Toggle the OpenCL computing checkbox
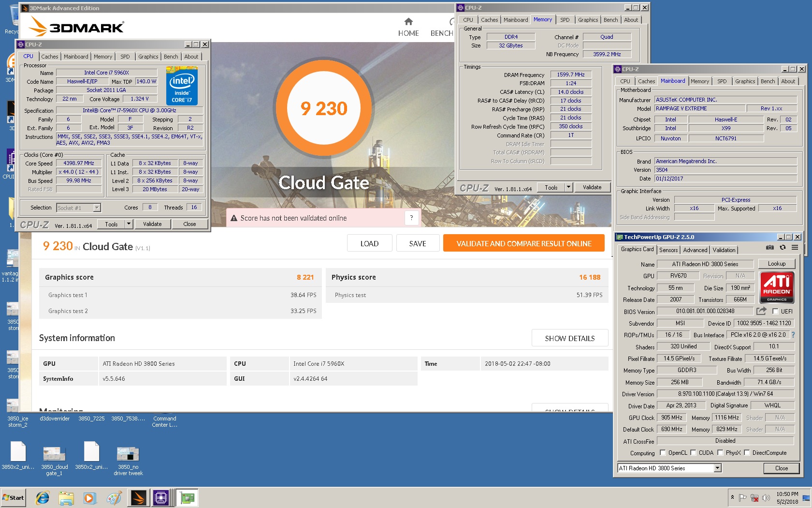This screenshot has width=812, height=508. (663, 453)
